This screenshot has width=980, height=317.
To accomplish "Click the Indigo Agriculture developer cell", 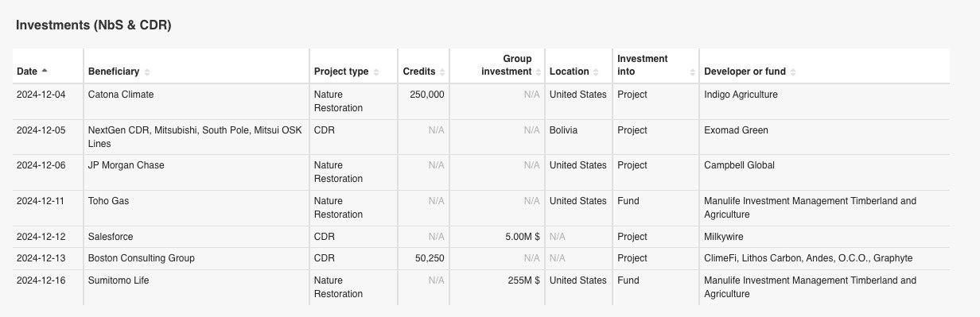I will [x=741, y=95].
